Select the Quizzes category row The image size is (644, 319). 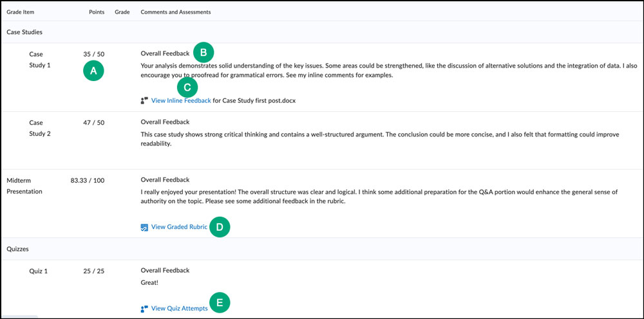[x=19, y=248]
